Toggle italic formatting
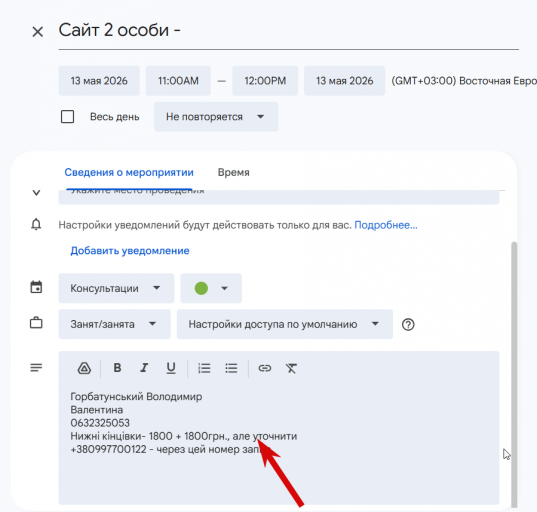 144,368
